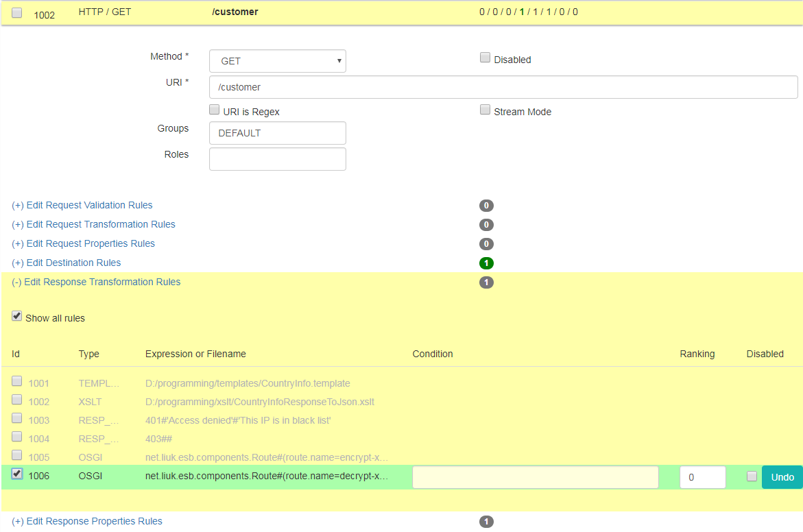803x532 pixels.
Task: Select the checkbox for rule 1001
Action: click(x=17, y=381)
